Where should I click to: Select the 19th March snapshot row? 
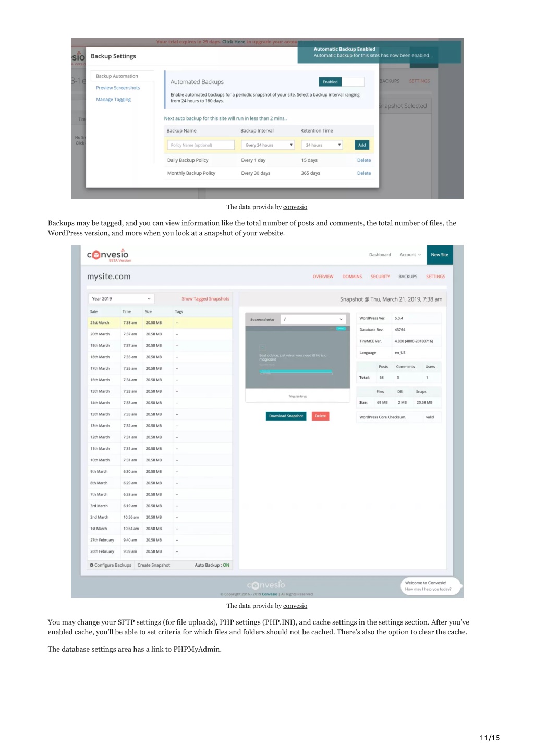[160, 346]
